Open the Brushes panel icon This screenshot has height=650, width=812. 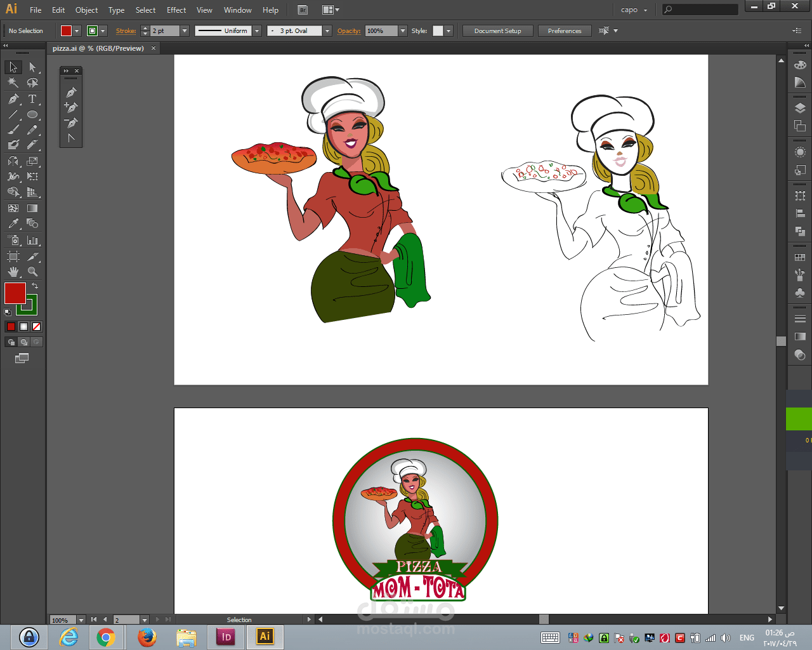(x=800, y=275)
